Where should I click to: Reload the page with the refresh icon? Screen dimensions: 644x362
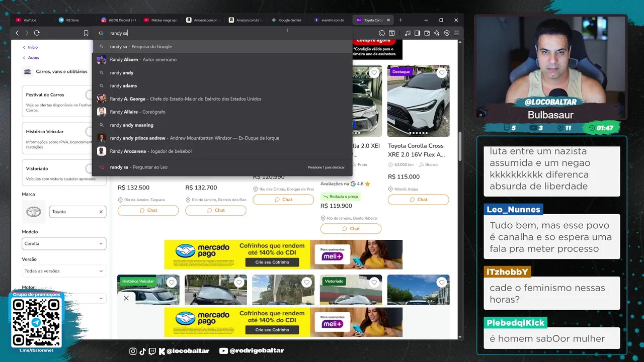click(37, 33)
